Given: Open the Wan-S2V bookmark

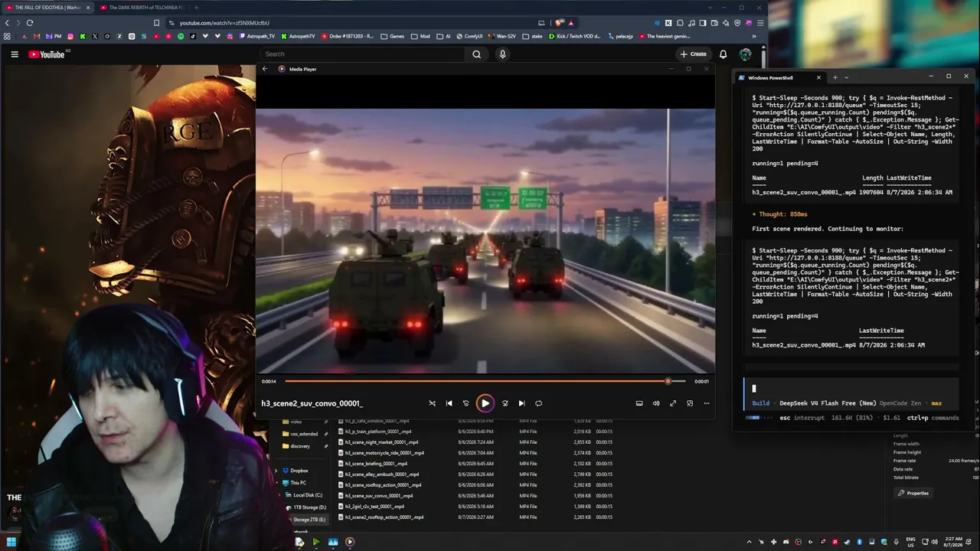Looking at the screenshot, I should click(x=501, y=36).
